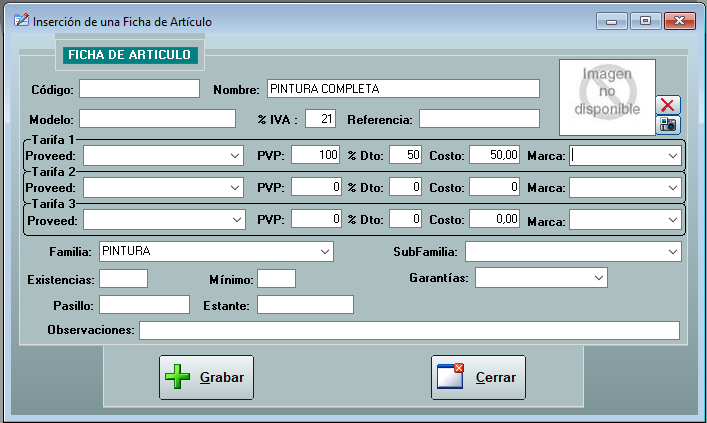The height and width of the screenshot is (423, 707).
Task: Select the FICHA DE ARTICULO tab
Action: tap(130, 55)
